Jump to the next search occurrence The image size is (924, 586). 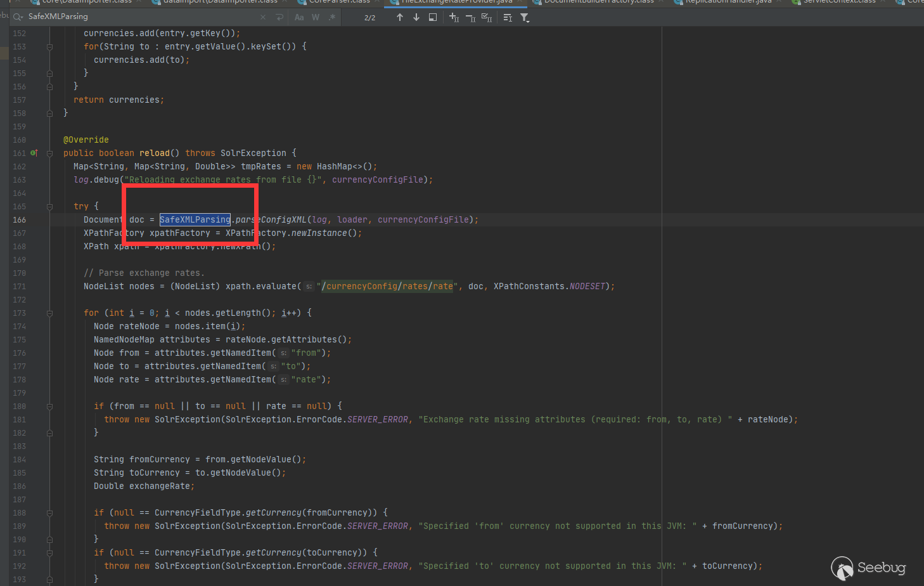tap(416, 18)
